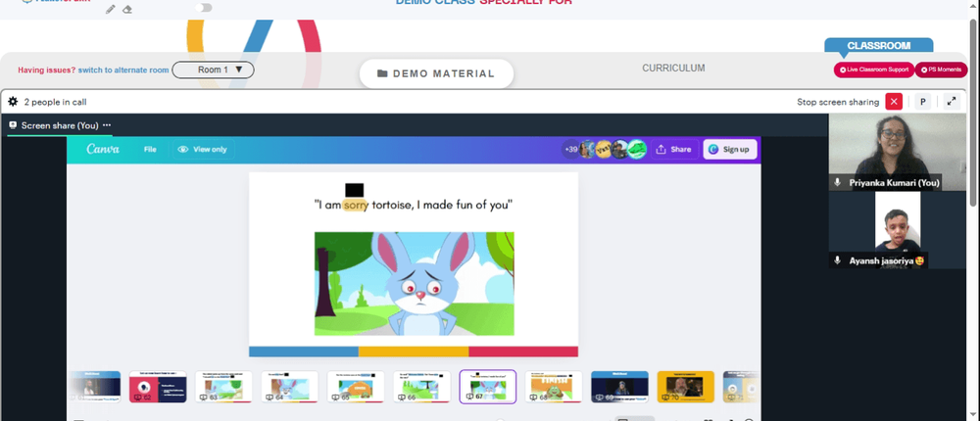Select the Screen share (You) tab
The image size is (980, 421).
60,125
